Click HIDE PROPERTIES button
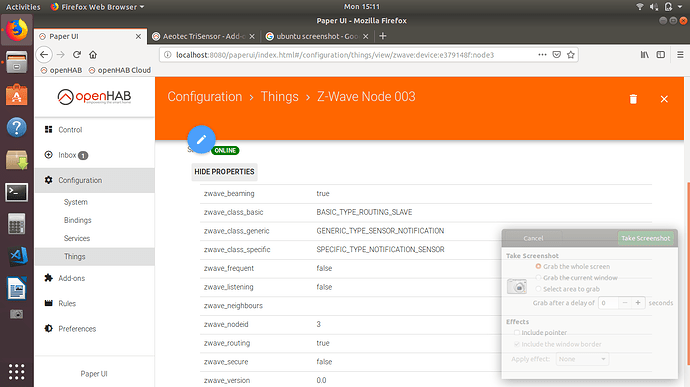This screenshot has width=690, height=387. (x=224, y=172)
